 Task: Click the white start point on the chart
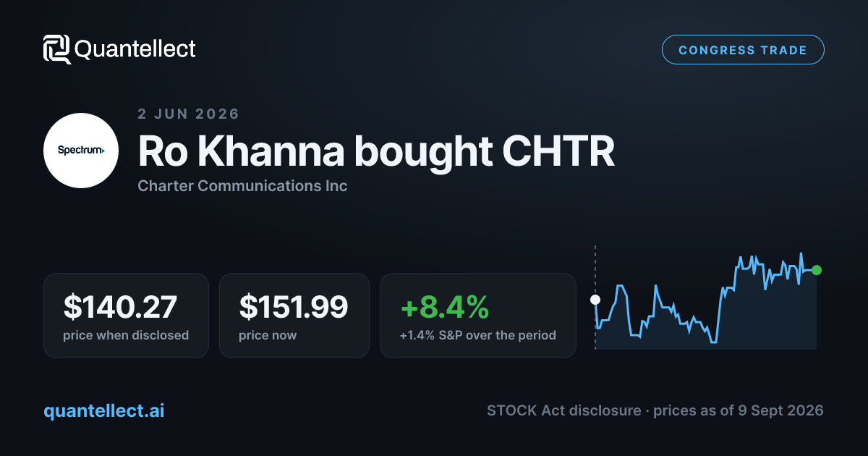coord(595,299)
